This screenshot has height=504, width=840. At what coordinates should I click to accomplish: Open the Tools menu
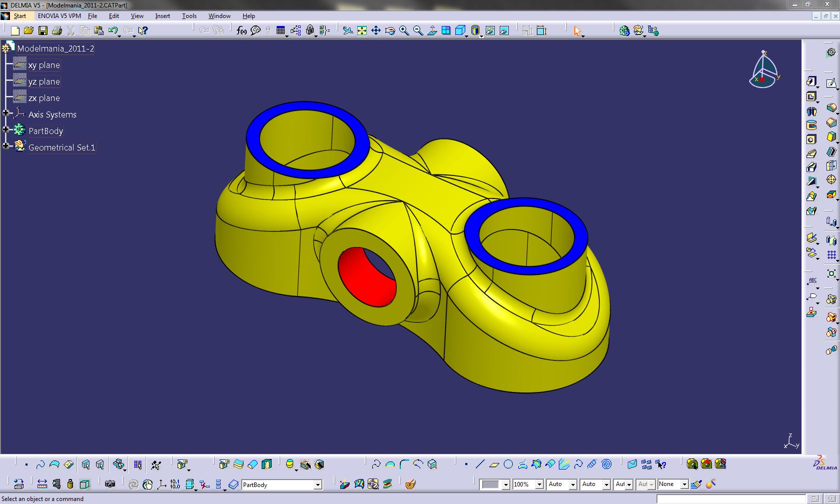point(189,16)
